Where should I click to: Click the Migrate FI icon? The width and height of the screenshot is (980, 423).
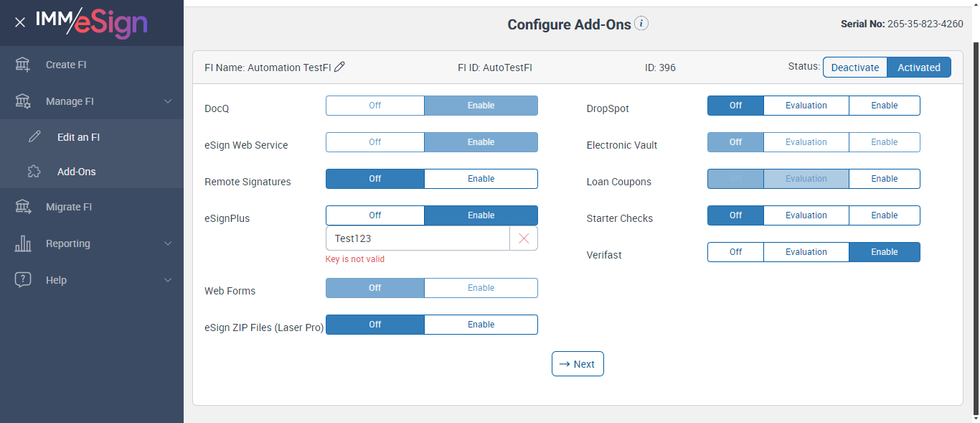pos(23,207)
